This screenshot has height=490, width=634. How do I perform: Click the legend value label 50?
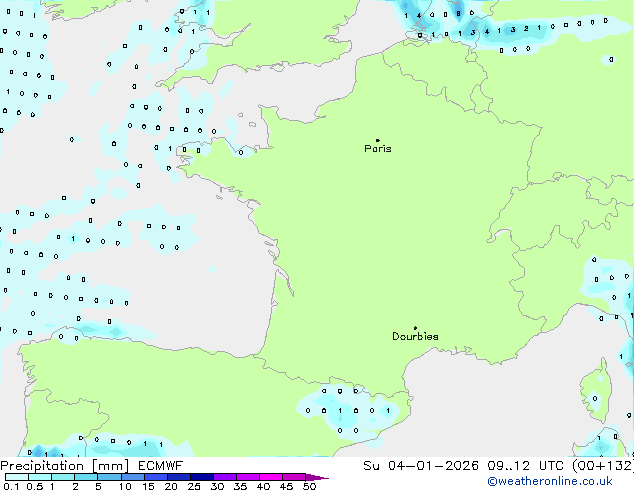[x=309, y=486]
